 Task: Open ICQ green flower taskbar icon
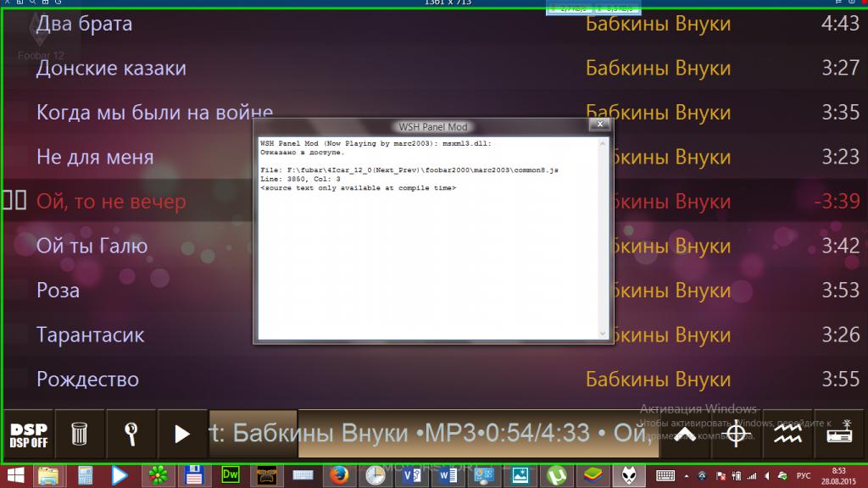pyautogui.click(x=158, y=475)
